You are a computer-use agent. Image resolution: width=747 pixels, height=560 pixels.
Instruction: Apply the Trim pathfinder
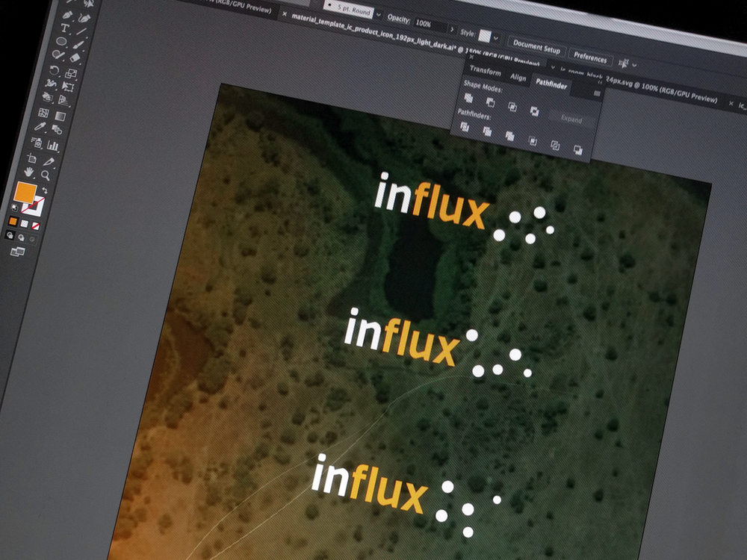[487, 131]
